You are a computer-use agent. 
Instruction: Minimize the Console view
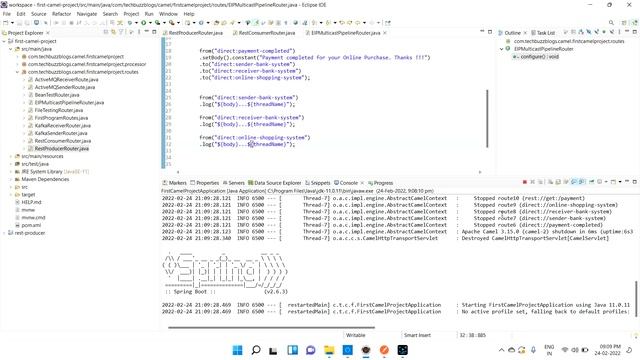point(627,181)
